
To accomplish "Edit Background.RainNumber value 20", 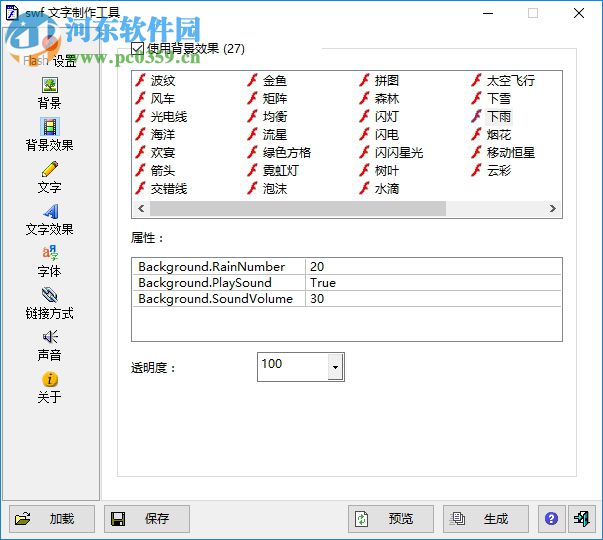I will pos(434,266).
